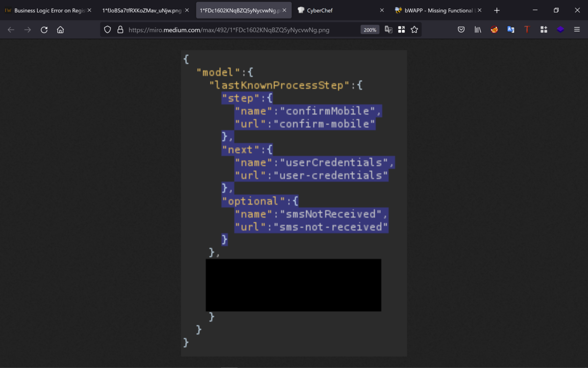Click the QR grid icon in address bar

(x=401, y=30)
